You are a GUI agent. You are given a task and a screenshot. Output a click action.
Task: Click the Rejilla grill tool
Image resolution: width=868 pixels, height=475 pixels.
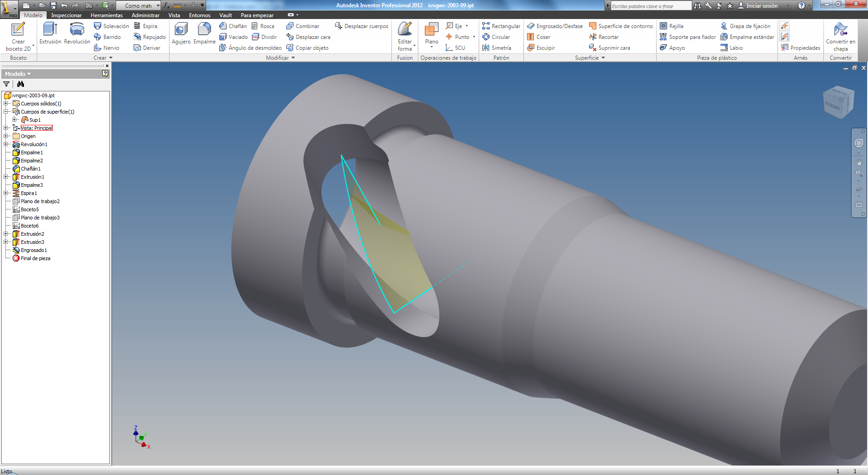pyautogui.click(x=671, y=26)
